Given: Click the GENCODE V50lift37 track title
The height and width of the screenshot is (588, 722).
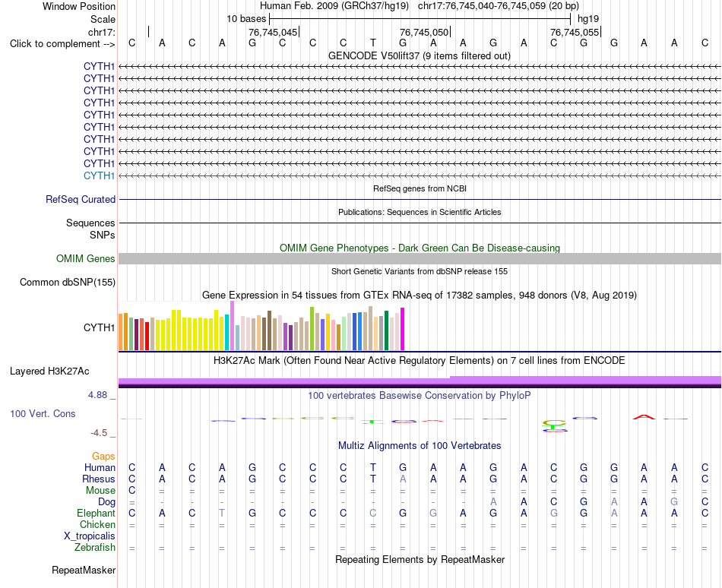Looking at the screenshot, I should (x=420, y=56).
